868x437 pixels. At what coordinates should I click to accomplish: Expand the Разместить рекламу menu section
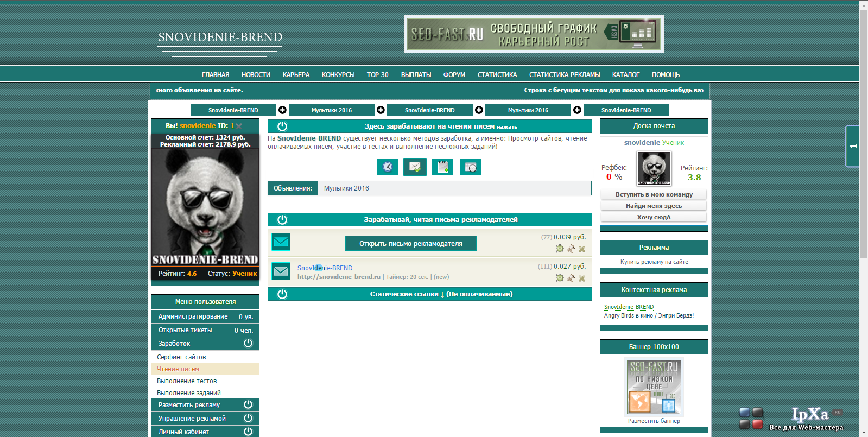pos(248,404)
